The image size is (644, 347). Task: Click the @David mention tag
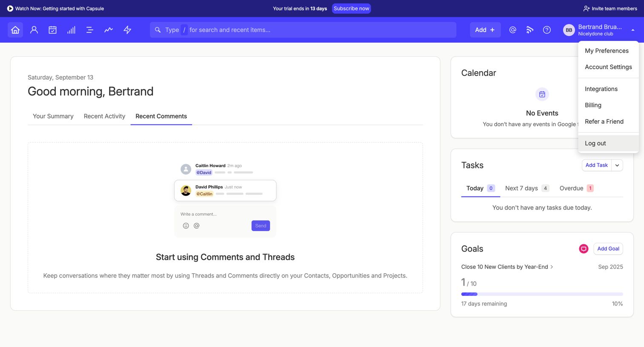[204, 173]
